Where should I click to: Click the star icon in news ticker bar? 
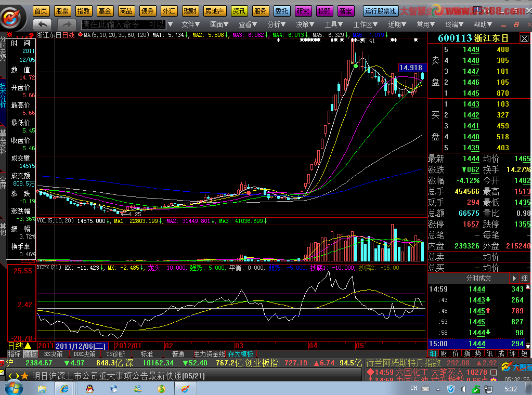click(24, 375)
